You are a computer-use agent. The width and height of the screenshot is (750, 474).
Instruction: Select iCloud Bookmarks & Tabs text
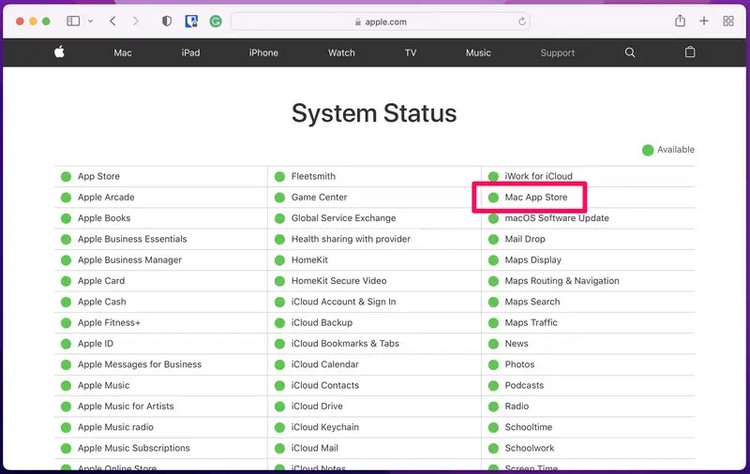click(345, 343)
